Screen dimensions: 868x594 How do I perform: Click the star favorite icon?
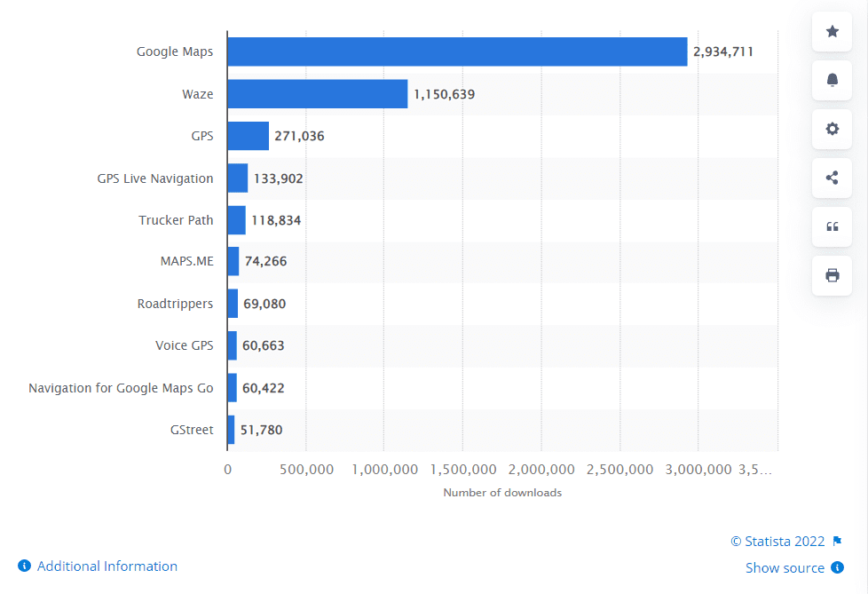click(x=832, y=32)
